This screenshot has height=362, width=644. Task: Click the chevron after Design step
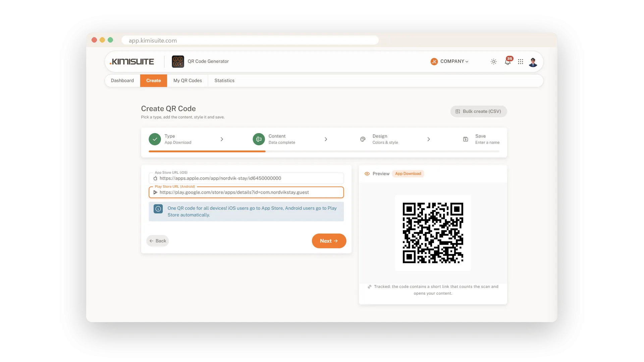tap(429, 139)
